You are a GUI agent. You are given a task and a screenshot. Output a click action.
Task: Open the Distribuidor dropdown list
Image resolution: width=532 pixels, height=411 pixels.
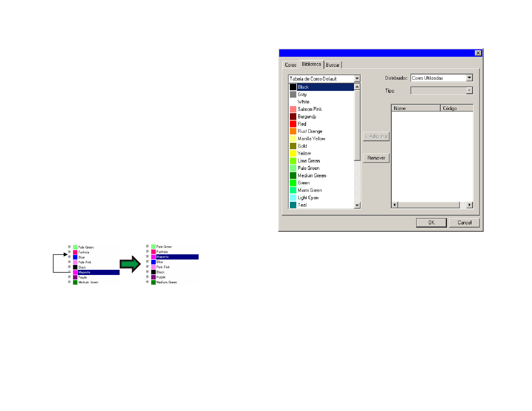tap(469, 78)
